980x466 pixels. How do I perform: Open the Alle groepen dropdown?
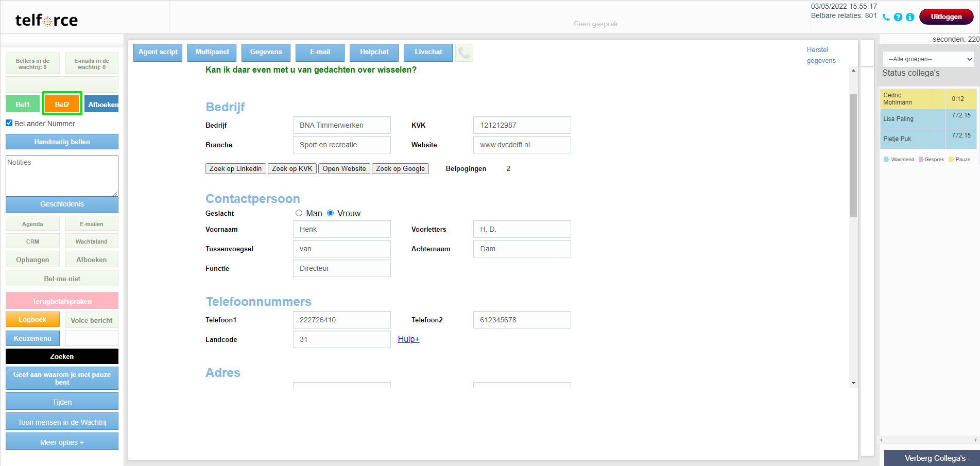928,59
